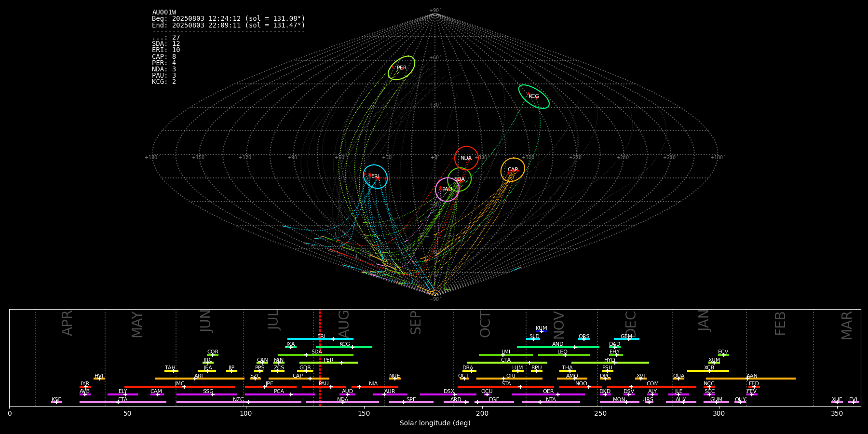Click the EVI shower bar in the timeline

[x=854, y=402]
